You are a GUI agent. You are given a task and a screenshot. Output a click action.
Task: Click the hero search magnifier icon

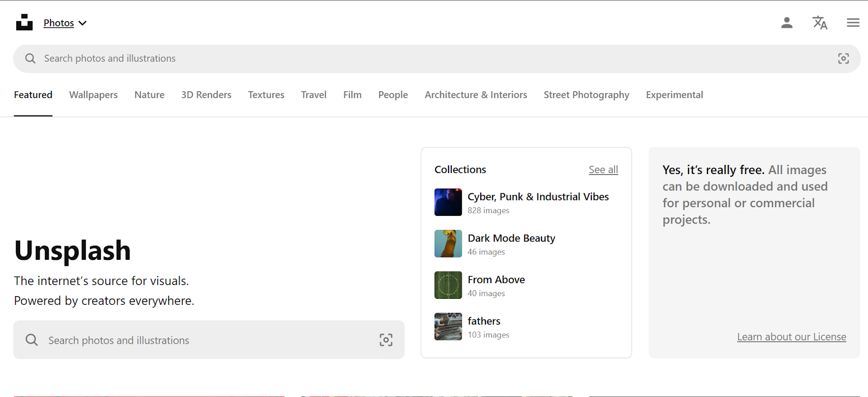pos(32,340)
